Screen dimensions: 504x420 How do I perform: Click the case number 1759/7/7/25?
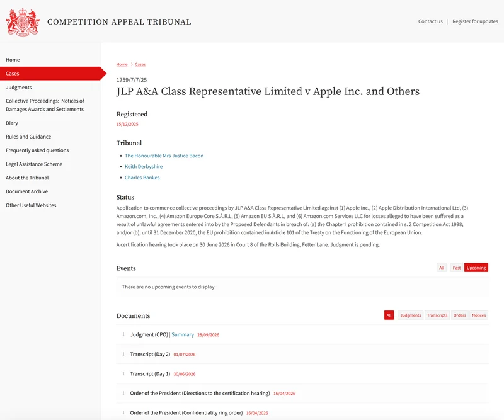pyautogui.click(x=132, y=80)
